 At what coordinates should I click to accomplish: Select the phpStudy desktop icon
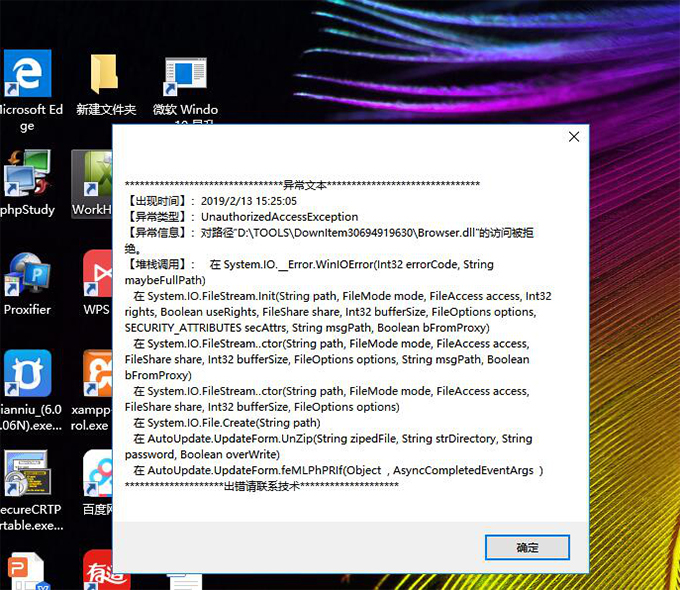26,175
